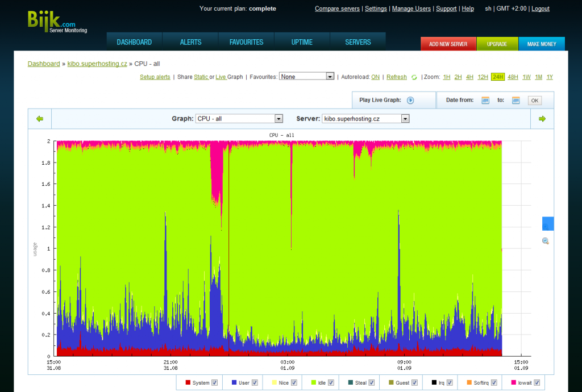Share the Static graph link
The height and width of the screenshot is (392, 582).
coord(201,77)
